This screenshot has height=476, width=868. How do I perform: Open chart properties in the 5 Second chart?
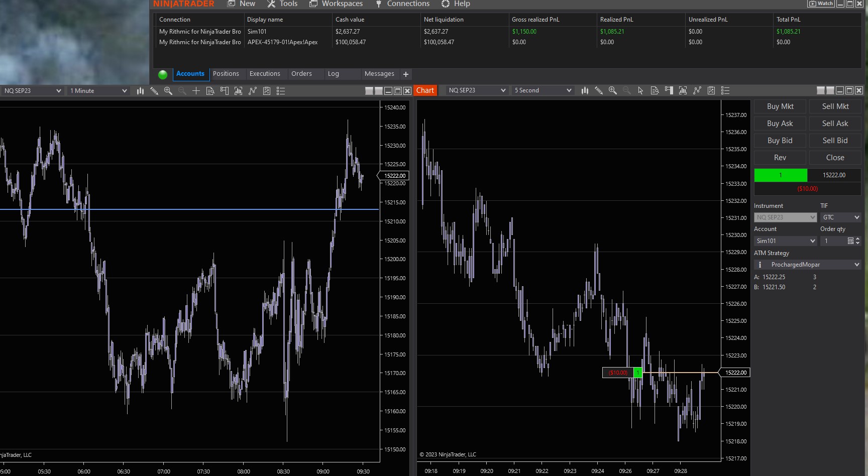(725, 90)
